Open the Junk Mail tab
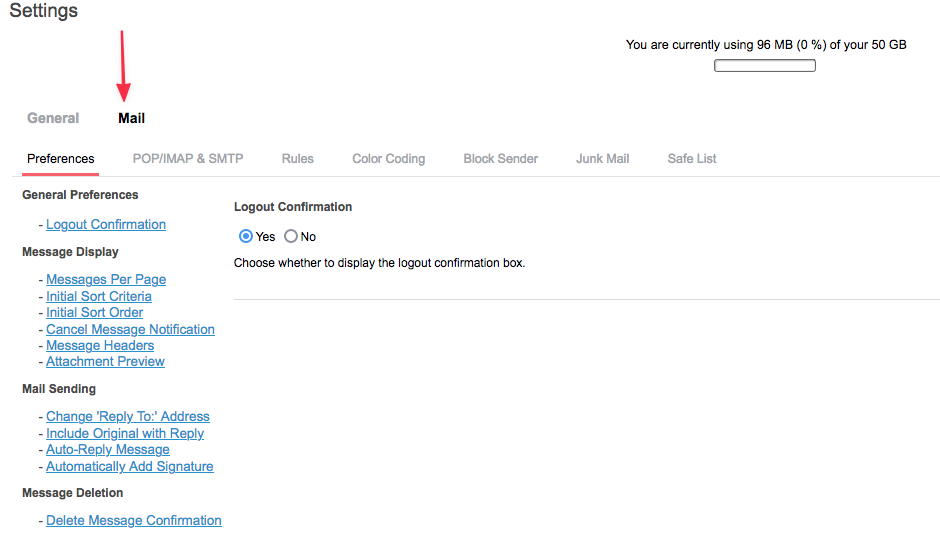Image resolution: width=940 pixels, height=554 pixels. tap(602, 159)
